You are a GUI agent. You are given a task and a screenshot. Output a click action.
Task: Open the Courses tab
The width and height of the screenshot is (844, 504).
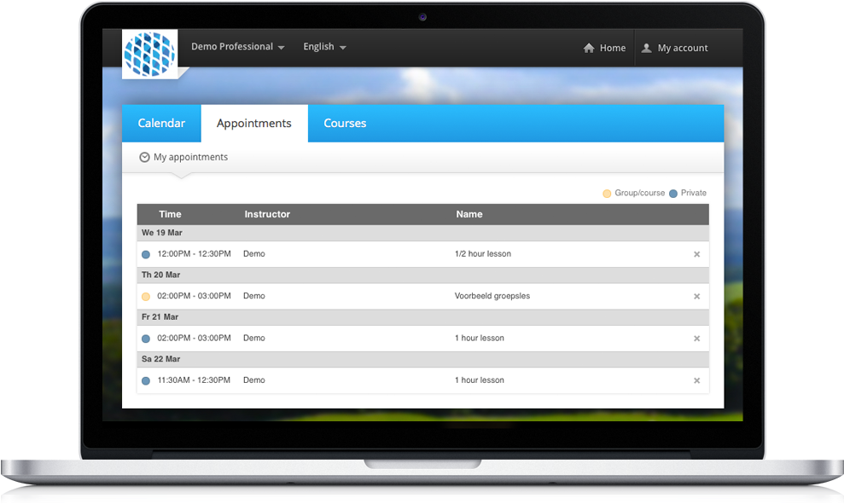[x=345, y=123]
